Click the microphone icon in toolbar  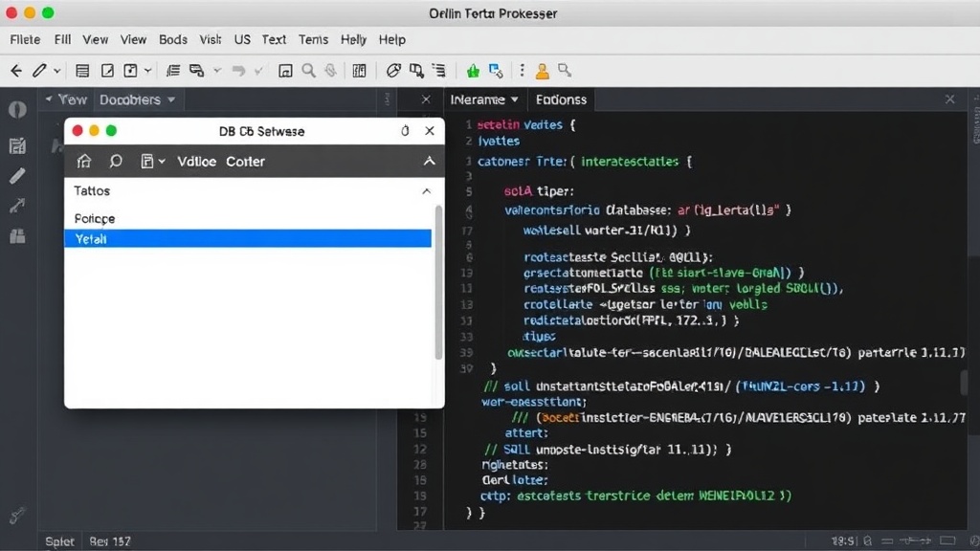tap(330, 71)
